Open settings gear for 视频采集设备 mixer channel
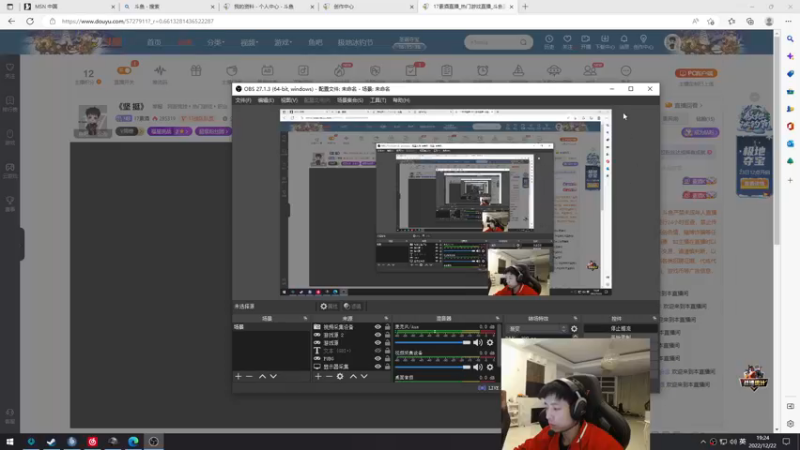The image size is (800, 450). click(490, 367)
